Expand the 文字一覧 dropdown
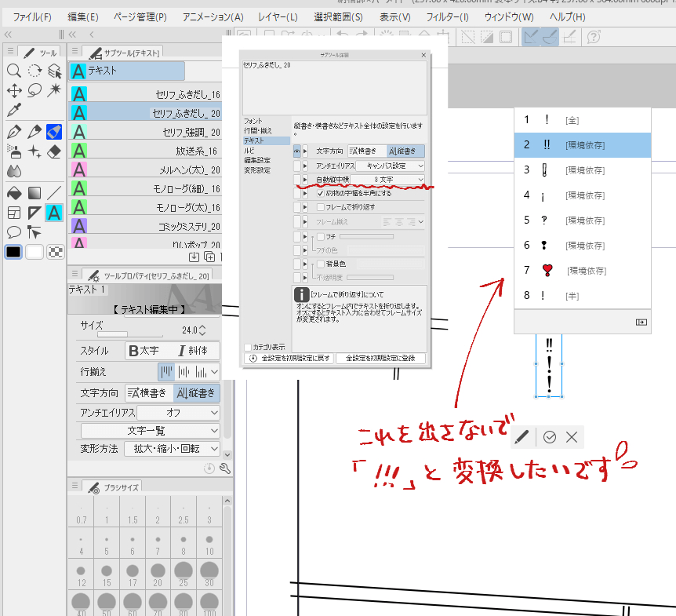This screenshot has height=616, width=676. point(151,431)
